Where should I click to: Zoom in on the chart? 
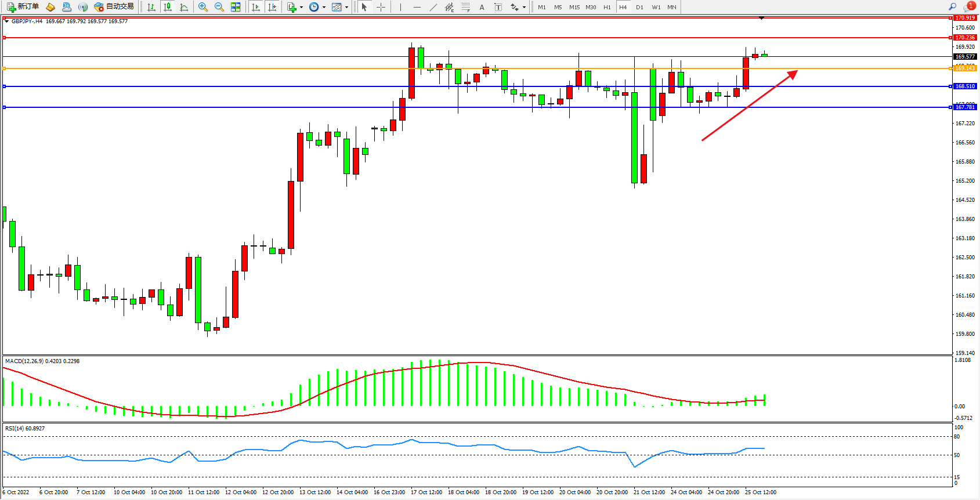(x=203, y=7)
